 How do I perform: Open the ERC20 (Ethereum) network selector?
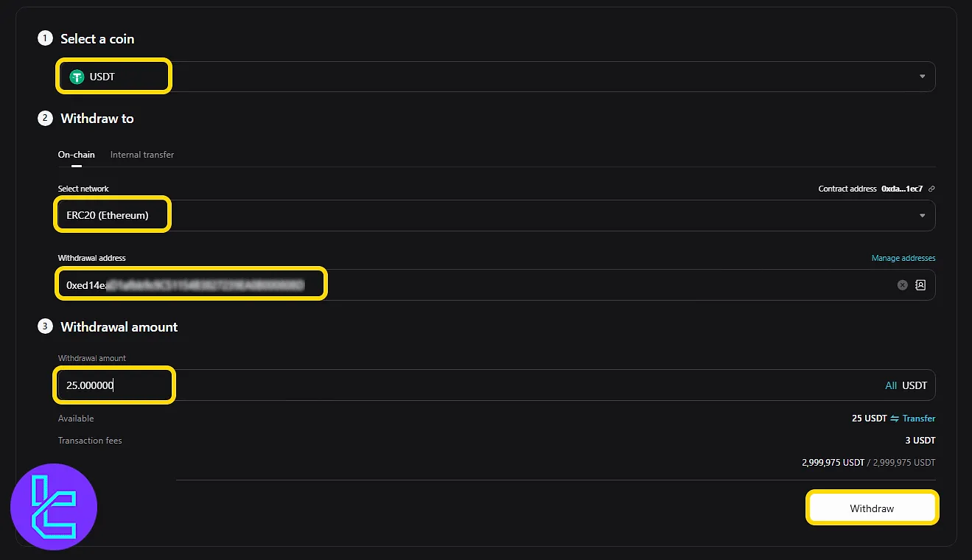[497, 215]
